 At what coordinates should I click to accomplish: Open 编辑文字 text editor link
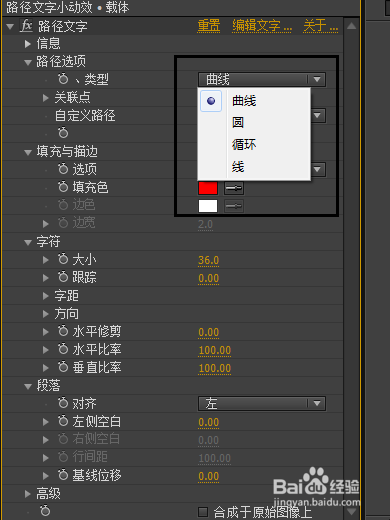[x=262, y=26]
